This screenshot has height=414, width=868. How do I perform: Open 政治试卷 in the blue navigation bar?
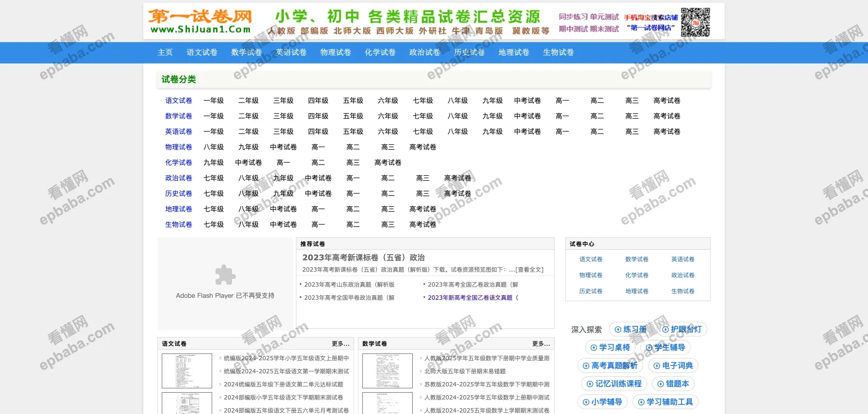pyautogui.click(x=425, y=52)
